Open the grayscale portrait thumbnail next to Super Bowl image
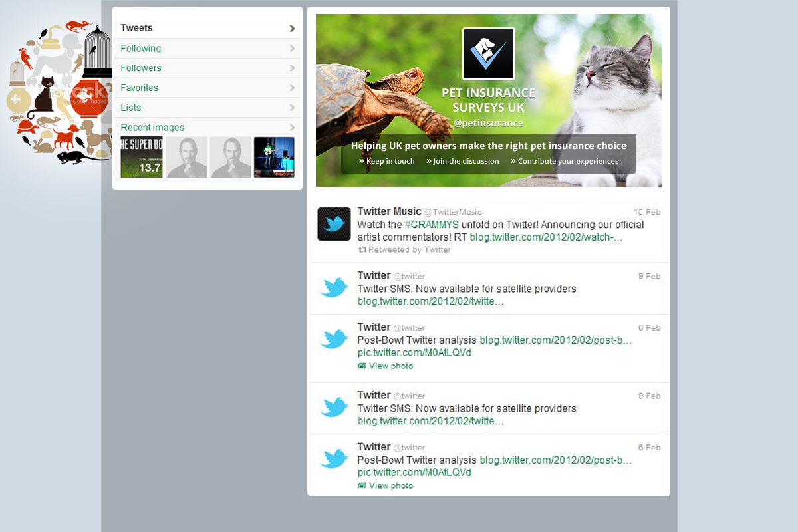 tap(186, 158)
